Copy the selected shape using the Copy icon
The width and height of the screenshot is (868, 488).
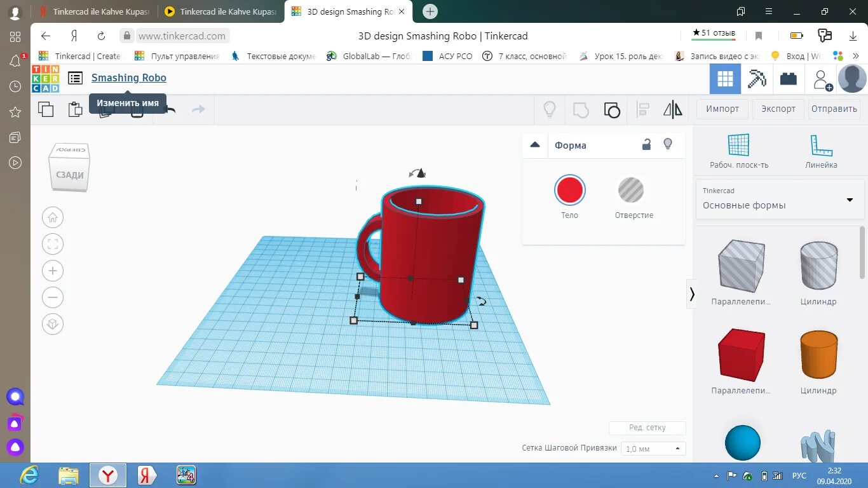(x=46, y=109)
